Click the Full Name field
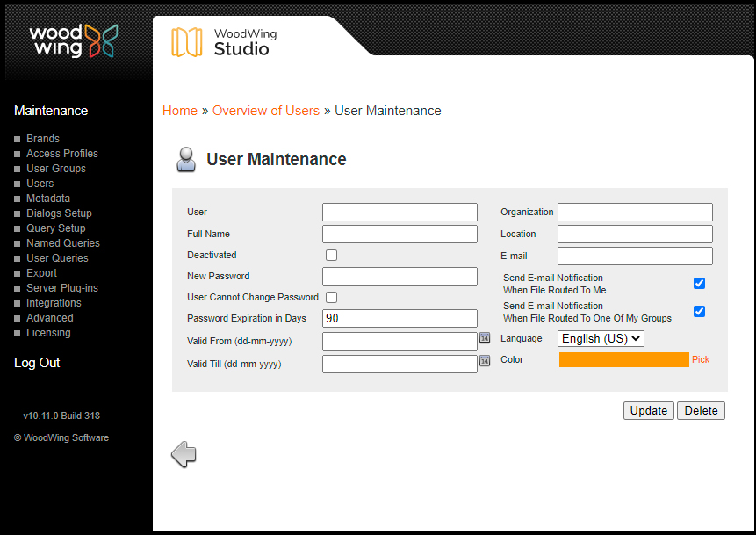The width and height of the screenshot is (756, 535). pyautogui.click(x=400, y=234)
